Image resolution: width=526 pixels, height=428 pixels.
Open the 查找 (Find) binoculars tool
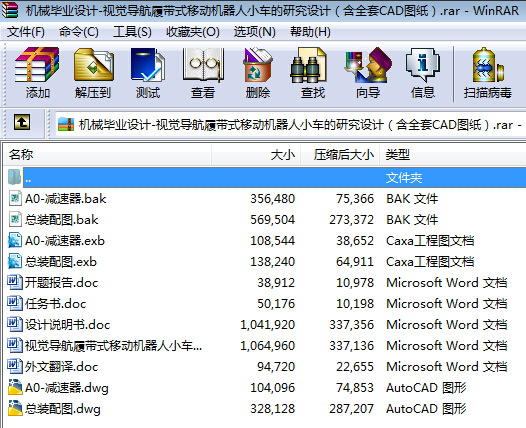click(309, 65)
